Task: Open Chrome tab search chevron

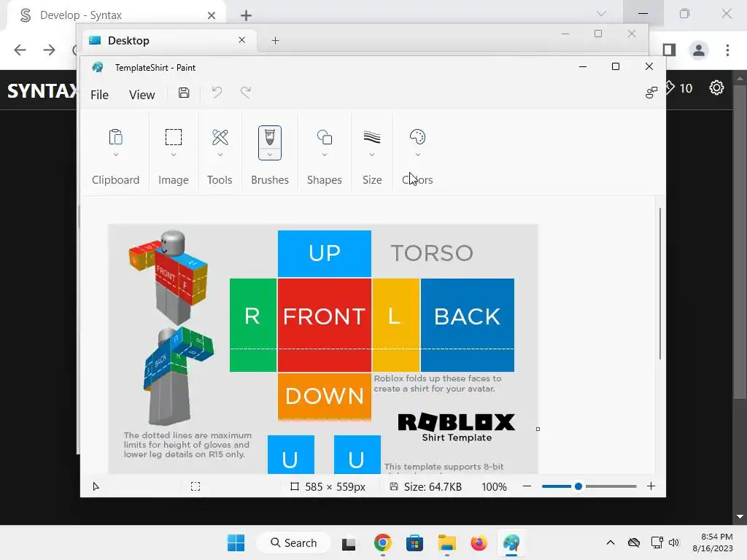Action: click(602, 14)
